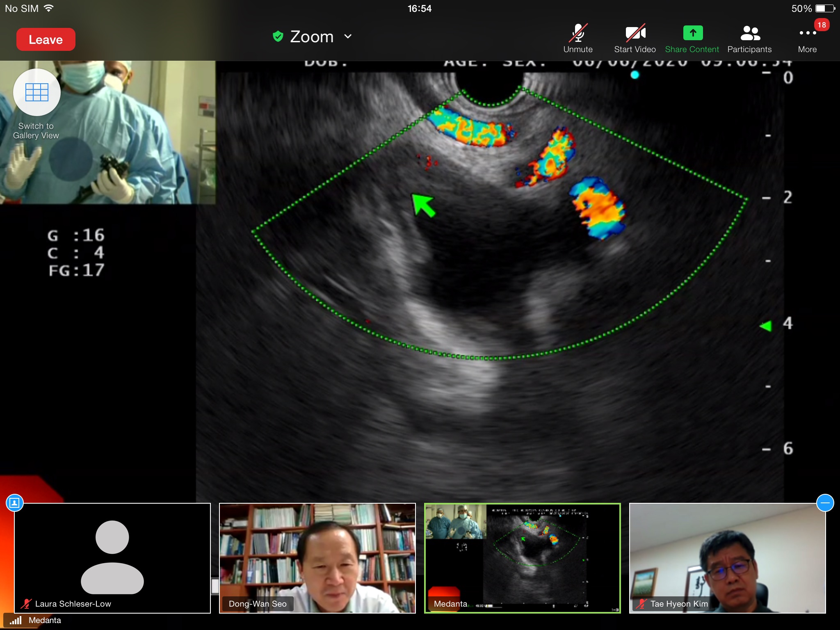Tap the blue minus collapse thumbnails button
Screen dimensions: 840x630
[x=825, y=503]
